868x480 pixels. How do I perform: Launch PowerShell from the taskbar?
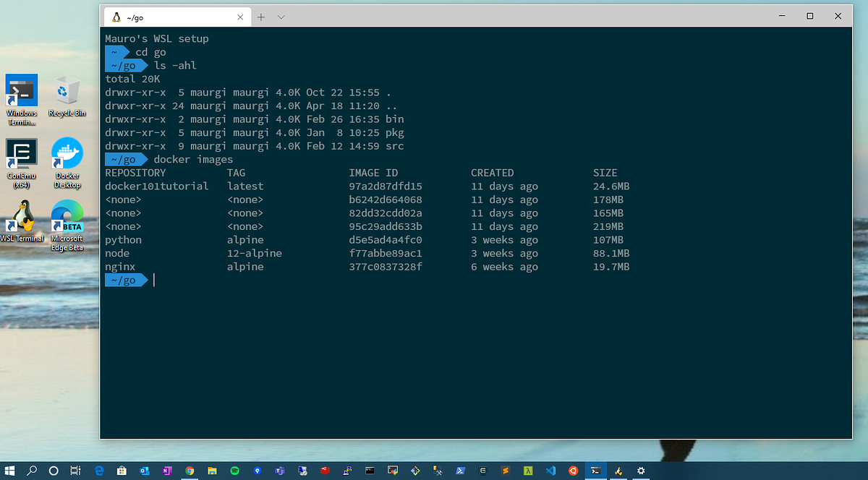[459, 471]
